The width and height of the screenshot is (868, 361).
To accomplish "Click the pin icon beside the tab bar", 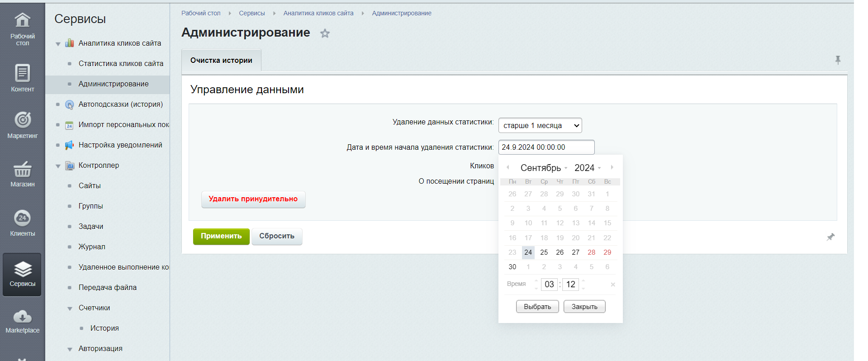I will click(x=838, y=60).
